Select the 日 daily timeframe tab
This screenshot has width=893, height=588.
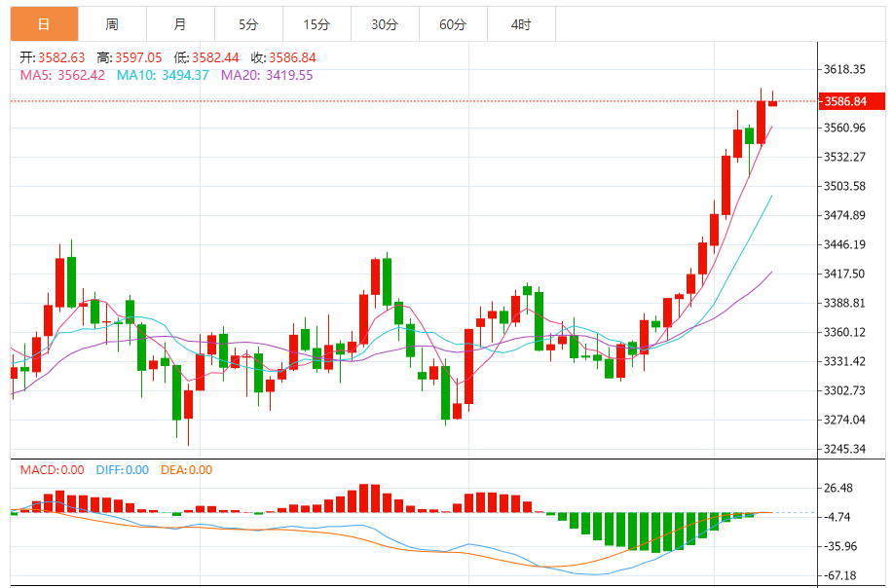[x=45, y=24]
